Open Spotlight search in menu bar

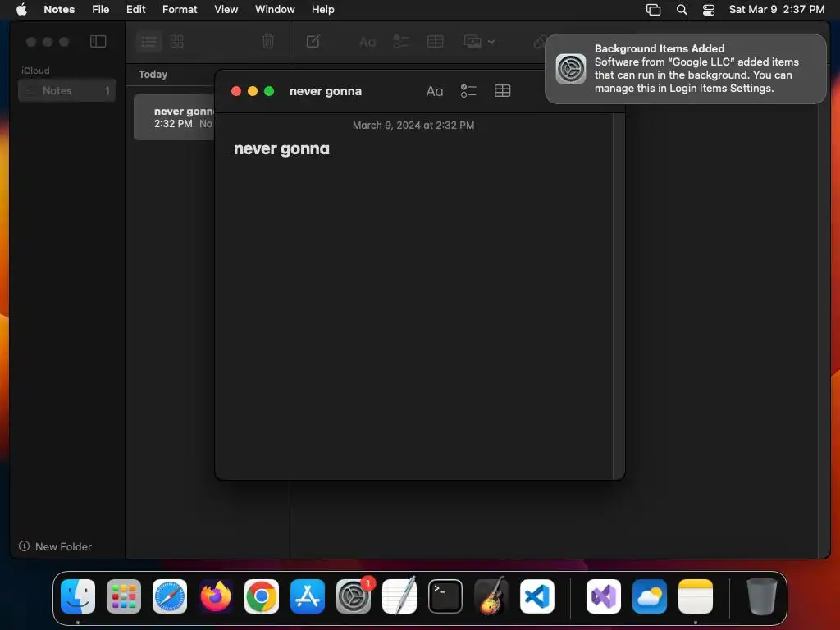(x=682, y=10)
